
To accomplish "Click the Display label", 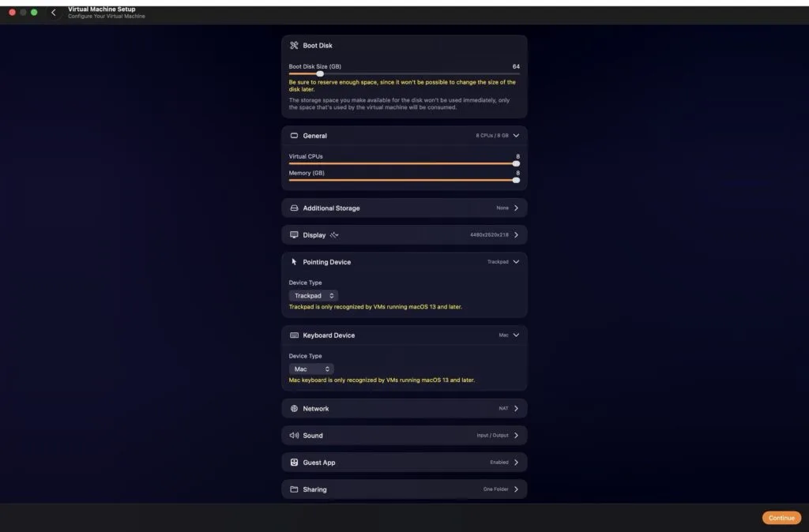I will [314, 235].
